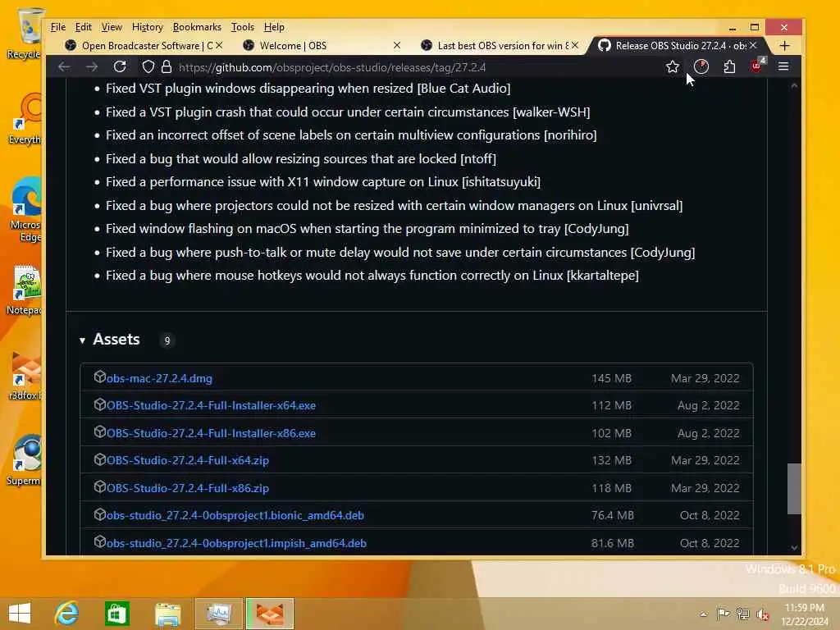The width and height of the screenshot is (840, 630).
Task: Open the Edit menu
Action: [x=83, y=27]
